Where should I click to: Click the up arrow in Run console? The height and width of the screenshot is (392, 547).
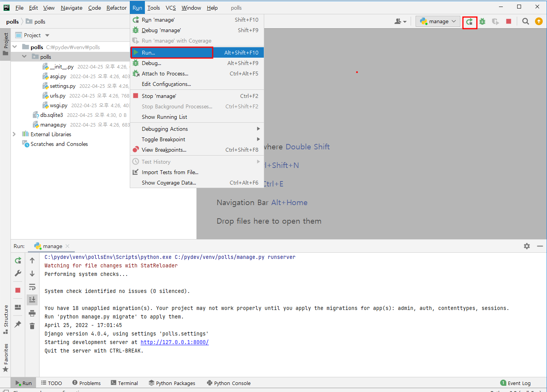[x=32, y=260]
